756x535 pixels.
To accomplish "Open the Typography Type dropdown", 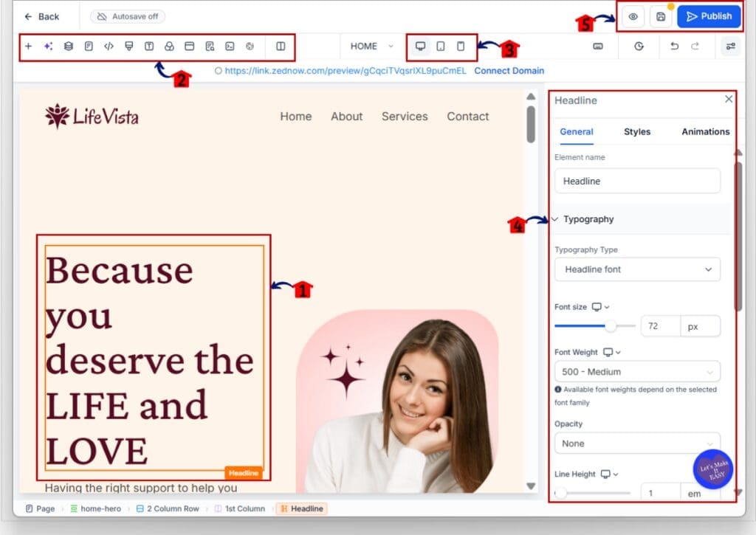I will click(x=637, y=269).
